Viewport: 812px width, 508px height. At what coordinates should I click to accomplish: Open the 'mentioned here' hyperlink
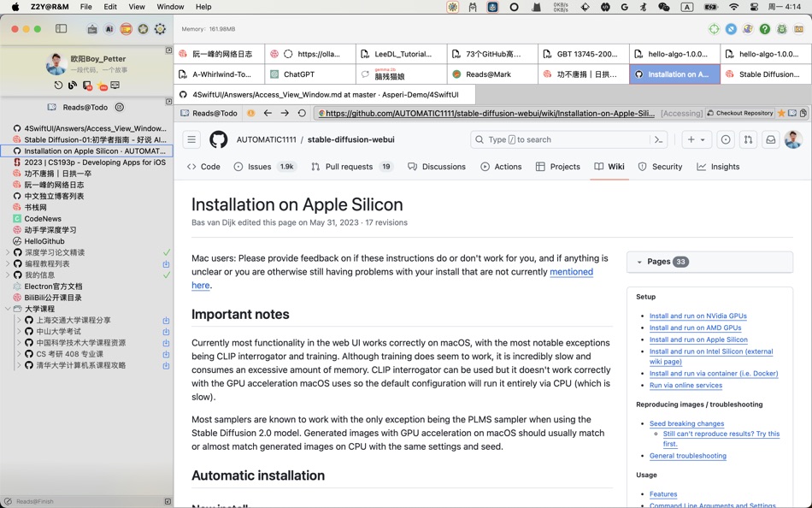571,272
